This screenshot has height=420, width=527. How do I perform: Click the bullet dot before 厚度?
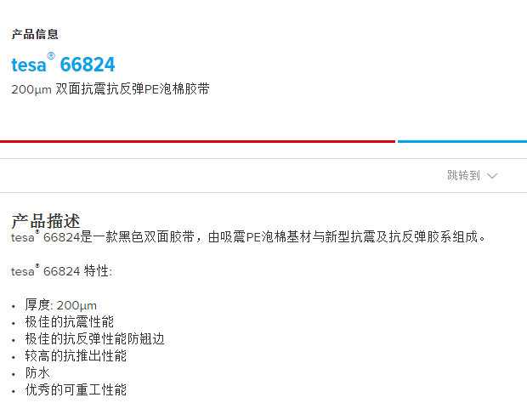[14, 307]
